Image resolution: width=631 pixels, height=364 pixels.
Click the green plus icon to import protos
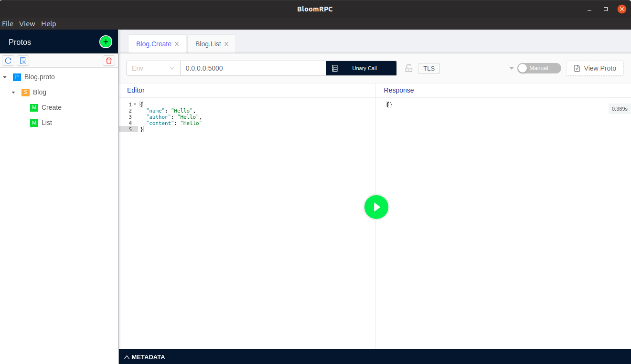click(x=106, y=42)
